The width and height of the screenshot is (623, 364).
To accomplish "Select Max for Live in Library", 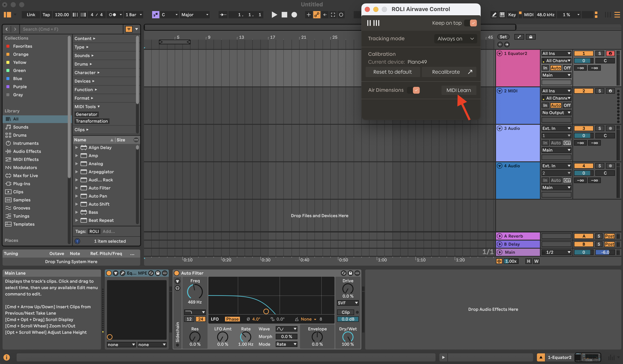I will (25, 176).
